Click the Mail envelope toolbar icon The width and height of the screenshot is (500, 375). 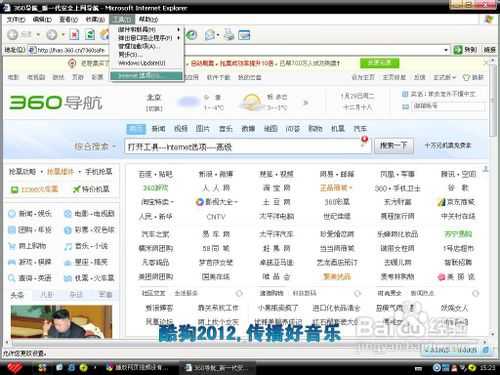210,35
